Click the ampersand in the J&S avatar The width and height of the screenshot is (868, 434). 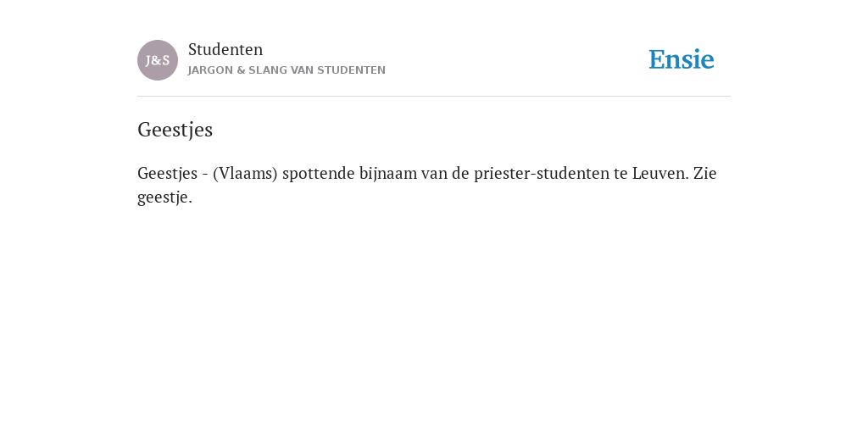157,61
